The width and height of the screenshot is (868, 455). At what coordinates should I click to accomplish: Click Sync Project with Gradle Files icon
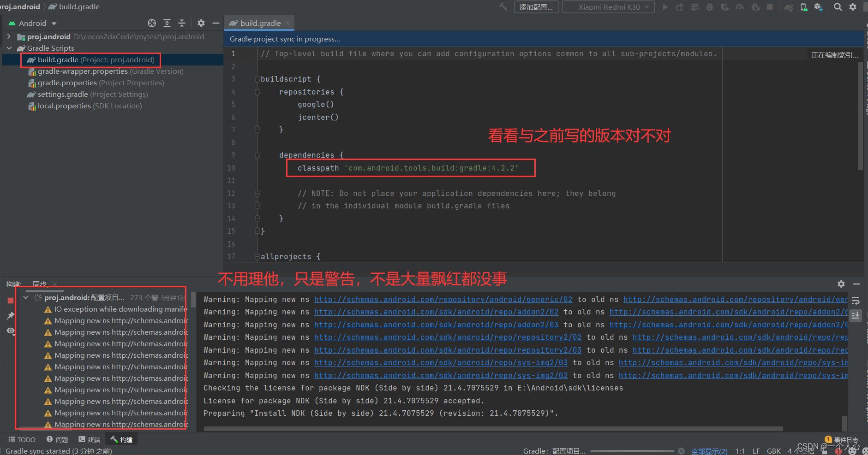click(x=789, y=7)
